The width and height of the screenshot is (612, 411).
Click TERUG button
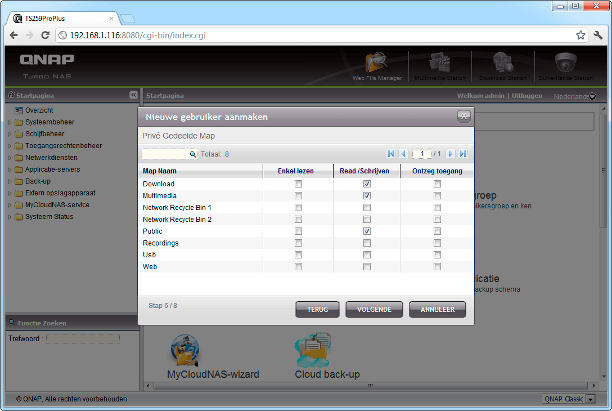point(317,310)
